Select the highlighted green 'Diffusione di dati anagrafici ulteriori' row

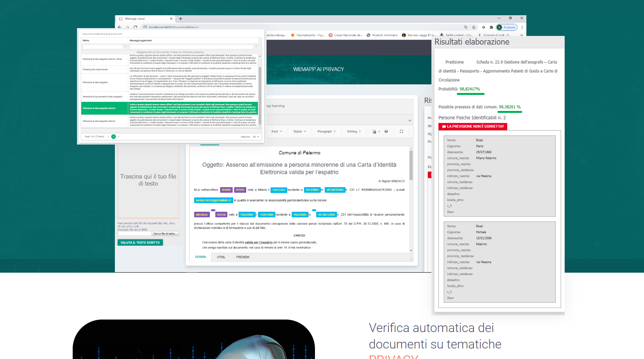click(x=170, y=108)
